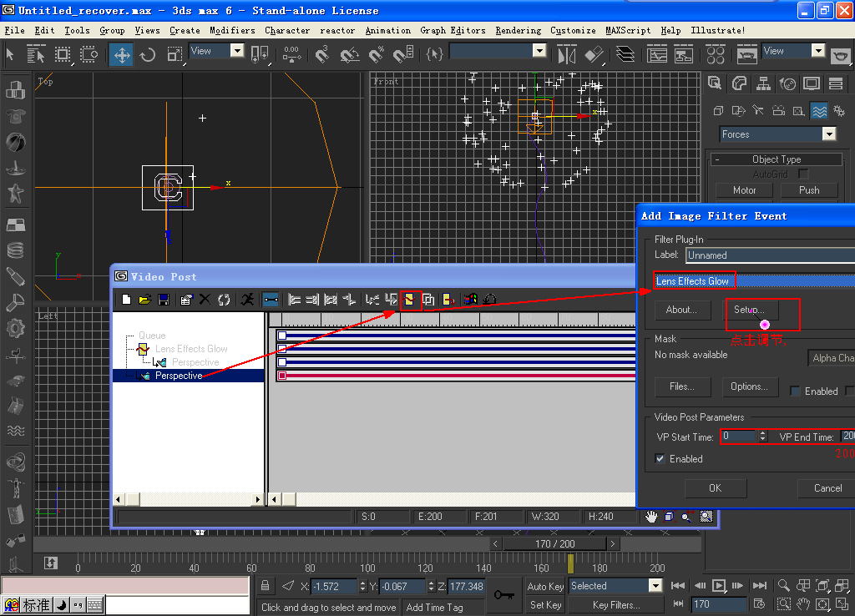Screen dimensions: 855x616
Task: Switch to the Hierarchy command panel tab
Action: (763, 83)
